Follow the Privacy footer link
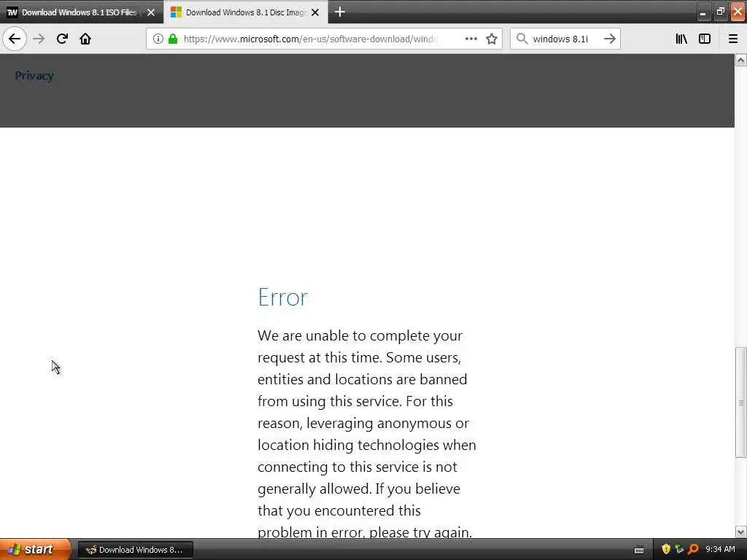Image resolution: width=747 pixels, height=560 pixels. point(34,76)
